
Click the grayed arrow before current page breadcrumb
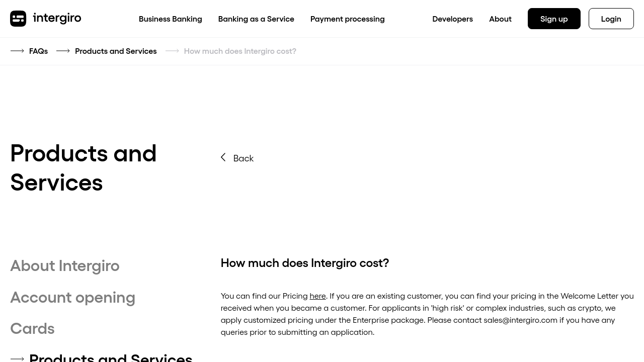pyautogui.click(x=172, y=51)
